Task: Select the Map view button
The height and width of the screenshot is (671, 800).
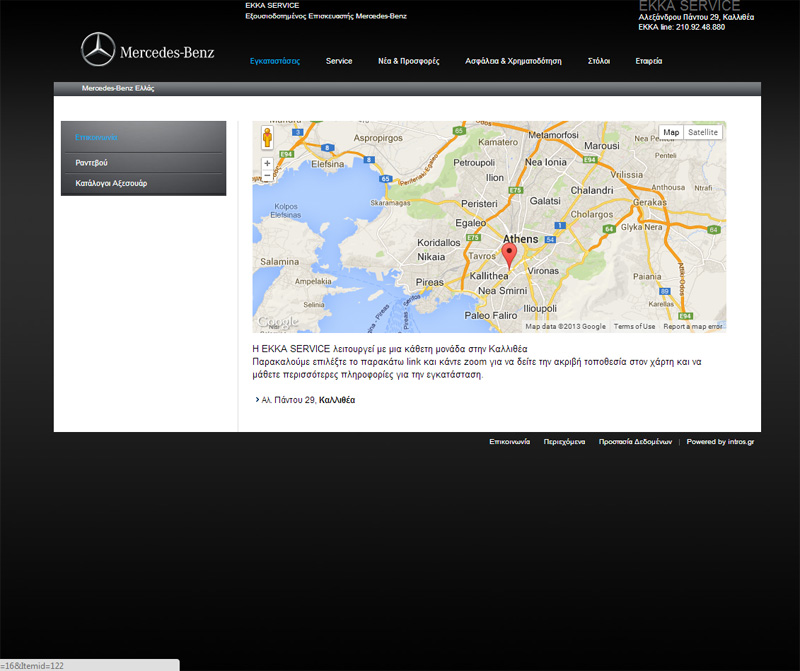Action: pyautogui.click(x=671, y=132)
